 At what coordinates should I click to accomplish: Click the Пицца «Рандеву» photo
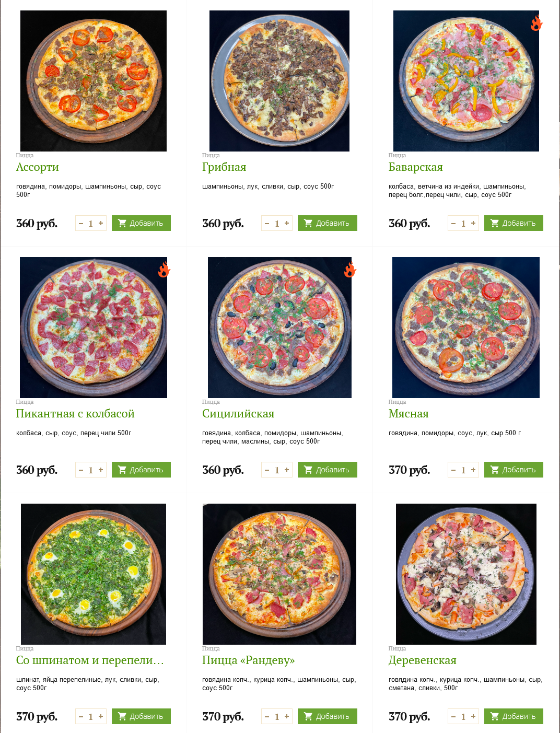coord(279,574)
